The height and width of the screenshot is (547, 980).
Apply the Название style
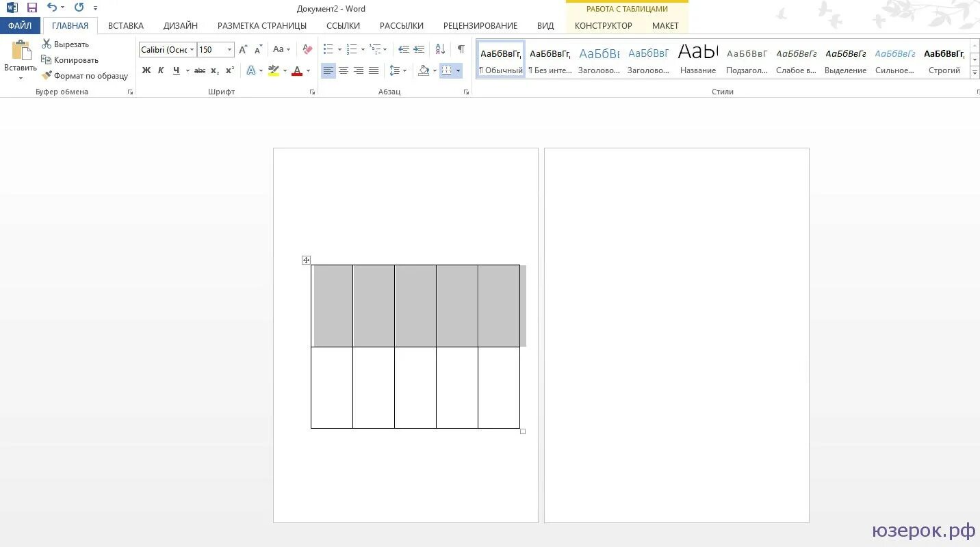[698, 59]
